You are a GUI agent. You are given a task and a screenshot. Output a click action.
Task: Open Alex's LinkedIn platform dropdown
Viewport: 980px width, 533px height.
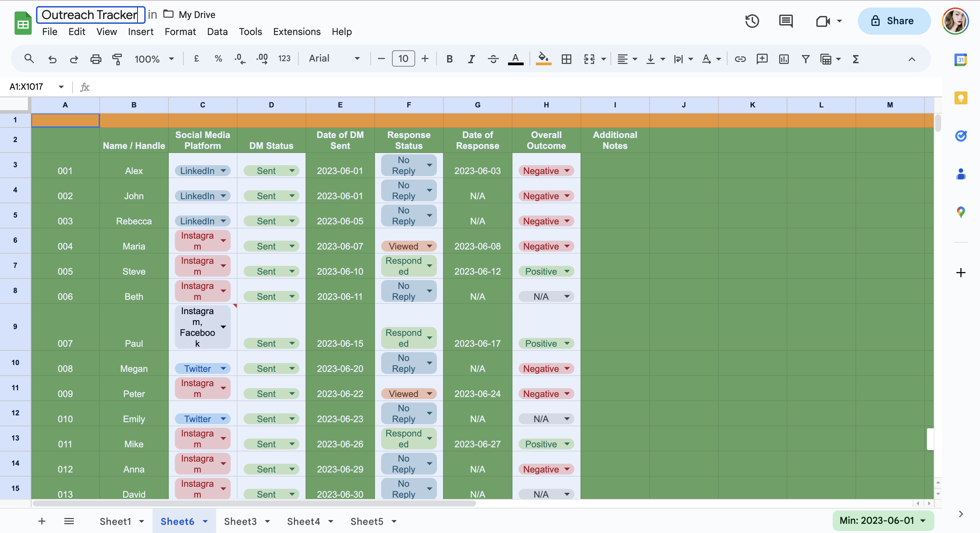click(223, 171)
